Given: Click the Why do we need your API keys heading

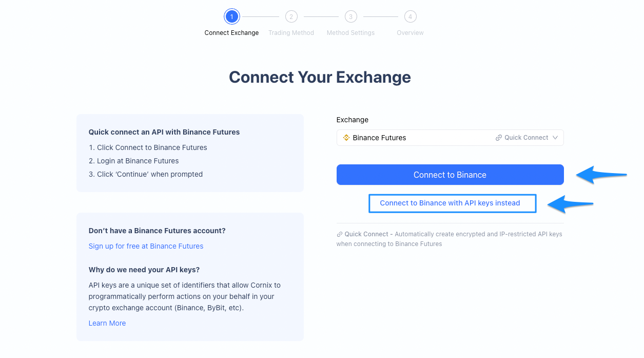Looking at the screenshot, I should 144,270.
